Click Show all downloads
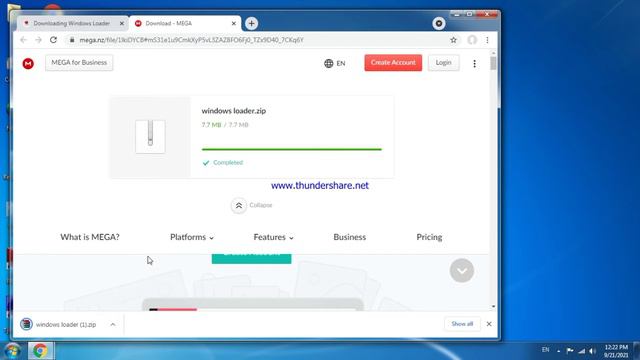 tap(462, 324)
